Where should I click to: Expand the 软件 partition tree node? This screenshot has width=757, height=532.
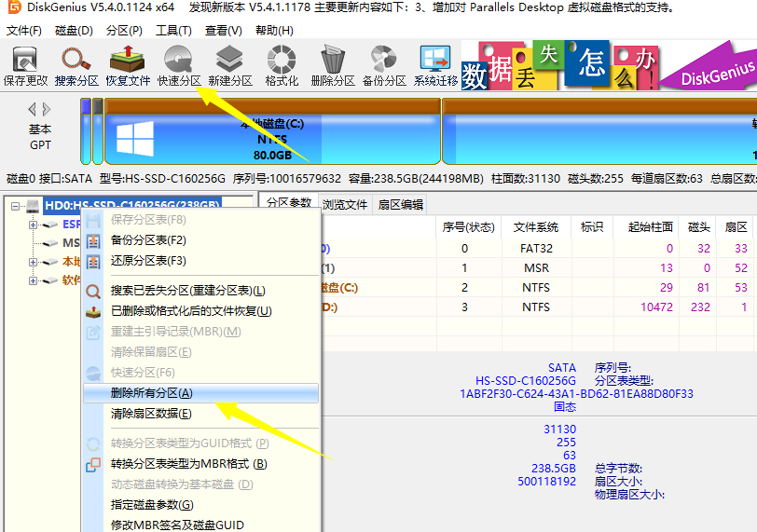point(33,280)
